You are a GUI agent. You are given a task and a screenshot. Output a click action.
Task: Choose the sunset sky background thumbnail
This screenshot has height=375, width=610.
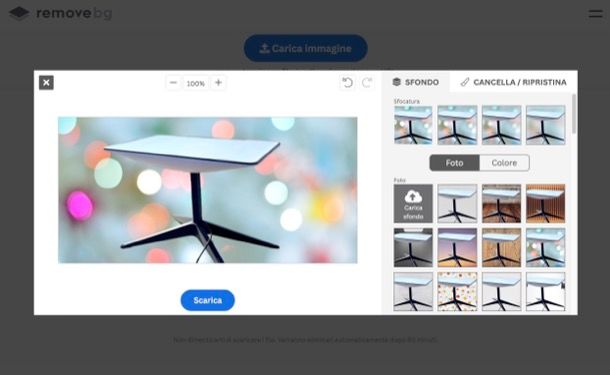(457, 247)
